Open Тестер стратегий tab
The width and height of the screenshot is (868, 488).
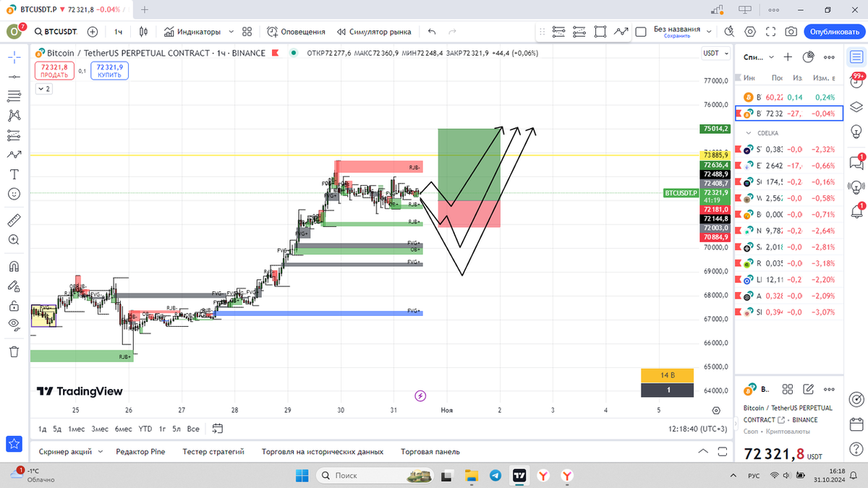click(x=213, y=451)
